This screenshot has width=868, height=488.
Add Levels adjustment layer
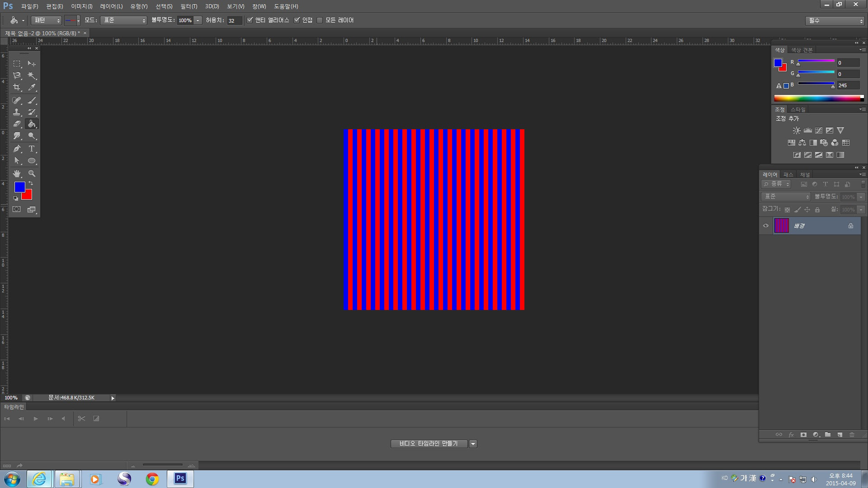point(807,130)
